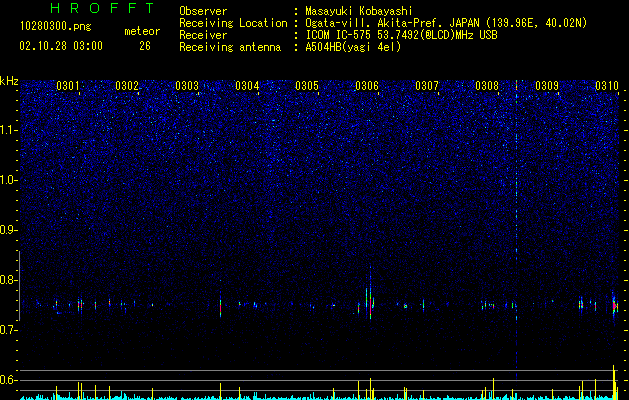This screenshot has width=629, height=400.
Task: Click the Receiving Location label
Action: (233, 23)
